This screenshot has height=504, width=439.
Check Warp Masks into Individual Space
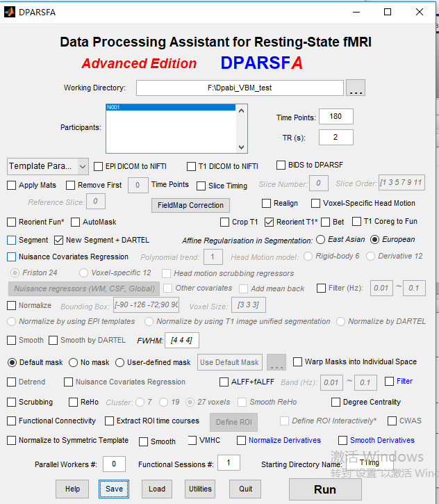coord(298,362)
